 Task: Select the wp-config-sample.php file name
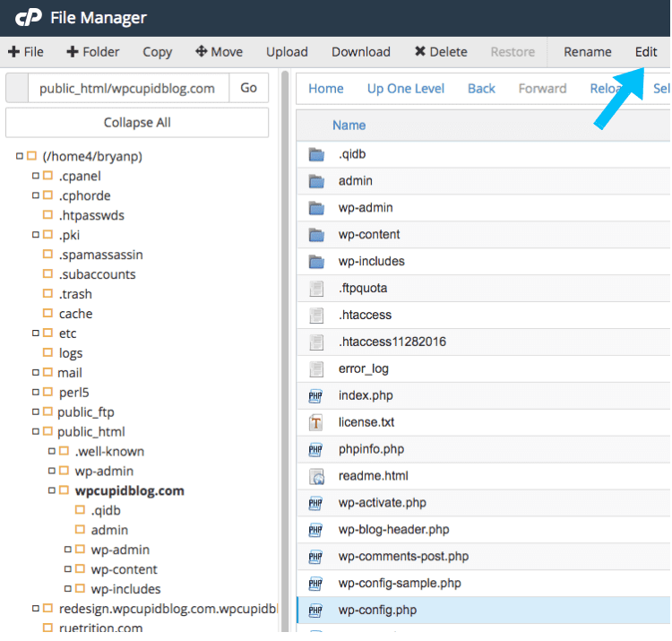tap(400, 583)
